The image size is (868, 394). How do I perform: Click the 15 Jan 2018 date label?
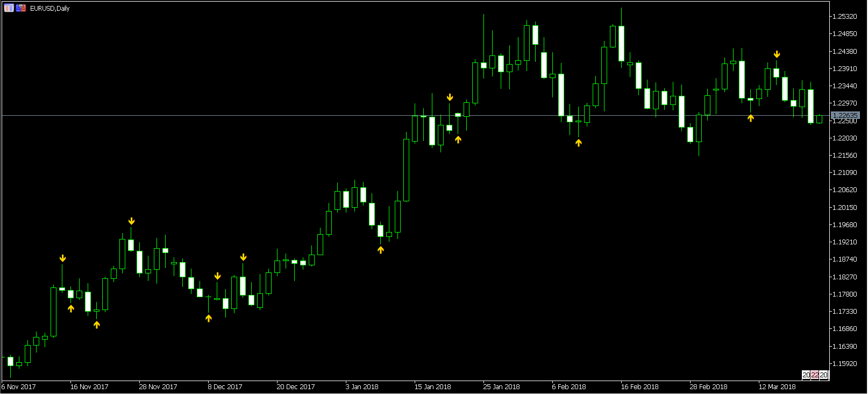(x=432, y=386)
